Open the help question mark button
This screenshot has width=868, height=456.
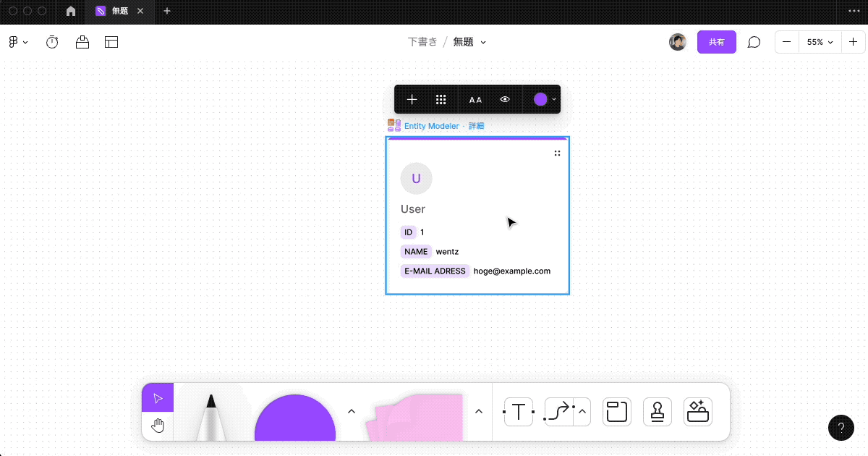(x=841, y=428)
